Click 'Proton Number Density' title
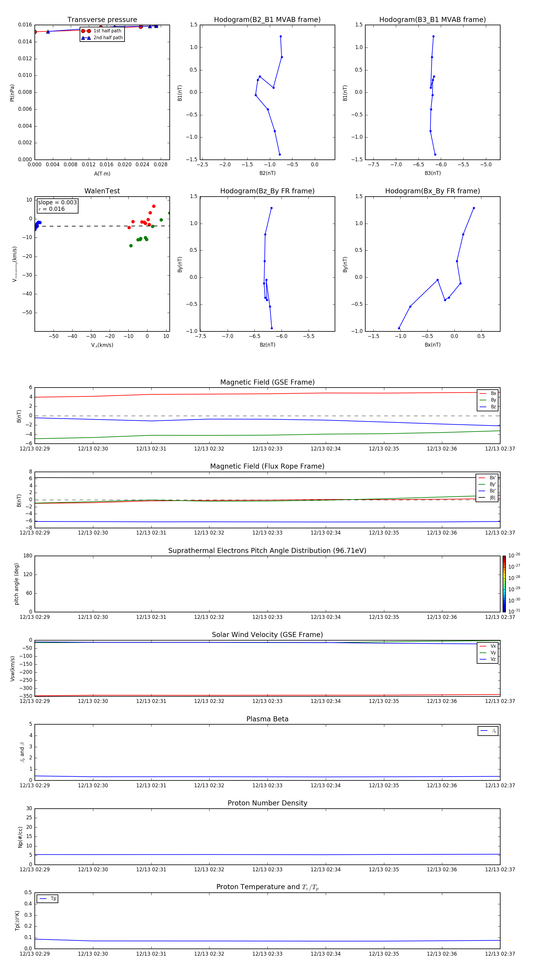 point(267,803)
